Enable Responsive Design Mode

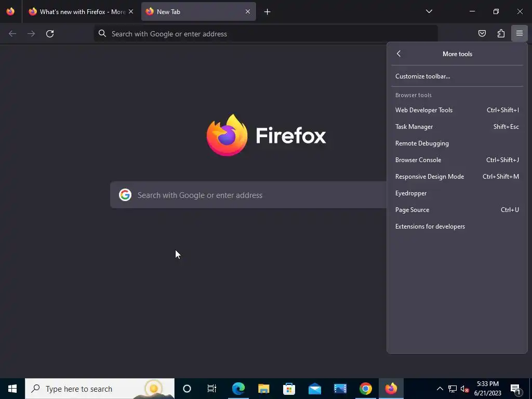(x=457, y=177)
